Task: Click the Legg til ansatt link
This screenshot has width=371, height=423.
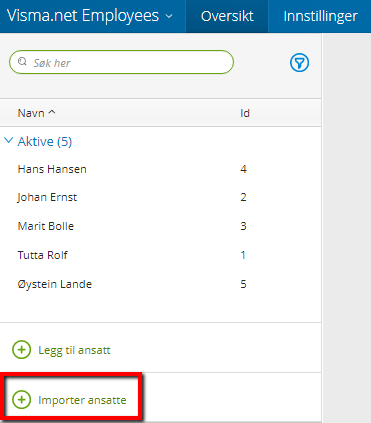Action: click(74, 350)
